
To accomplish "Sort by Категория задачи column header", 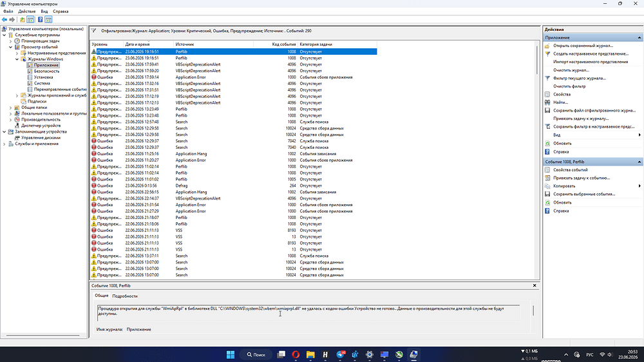I will (x=337, y=44).
